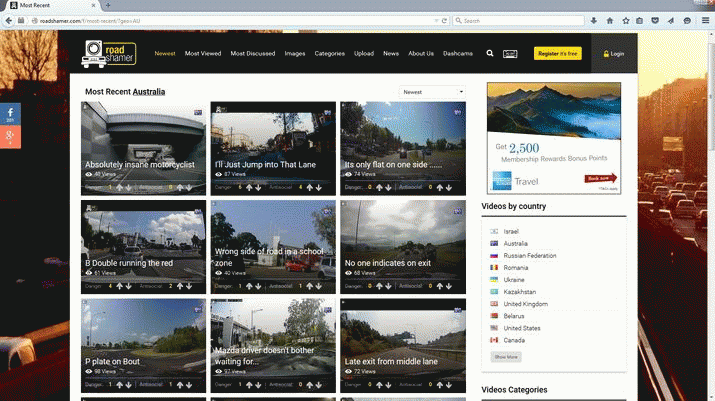Upvote Danger on No one indicates on exit
715x401 pixels.
(x=379, y=286)
